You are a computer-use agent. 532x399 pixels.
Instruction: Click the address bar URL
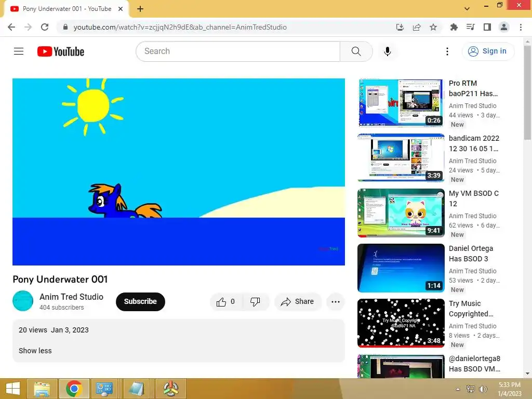180,27
